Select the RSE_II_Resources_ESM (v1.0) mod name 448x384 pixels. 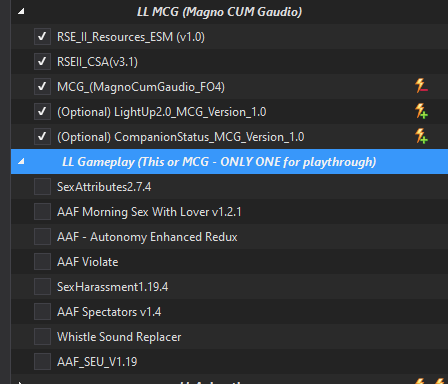pyautogui.click(x=131, y=37)
